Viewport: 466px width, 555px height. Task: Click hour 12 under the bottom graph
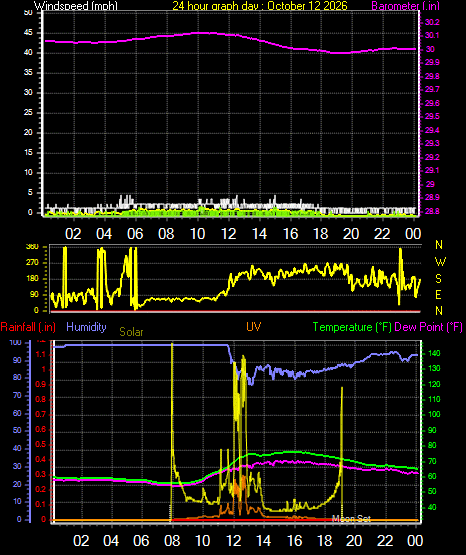(233, 541)
